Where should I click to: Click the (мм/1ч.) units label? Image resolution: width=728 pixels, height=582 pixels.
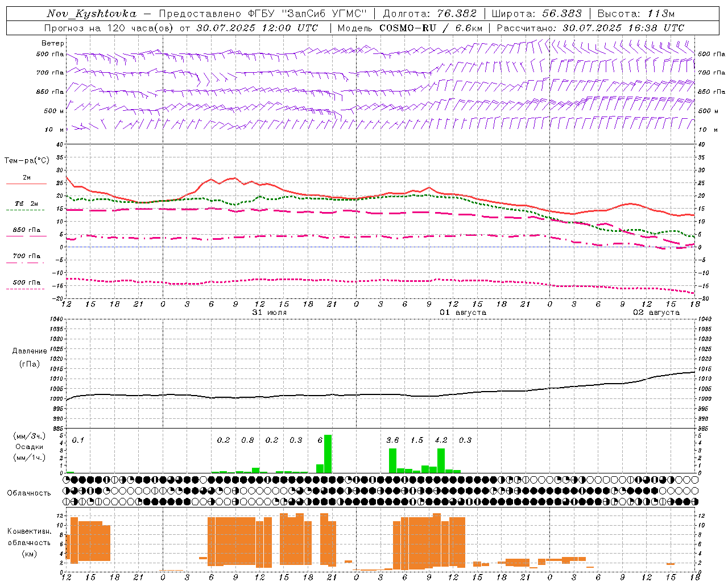[29, 458]
